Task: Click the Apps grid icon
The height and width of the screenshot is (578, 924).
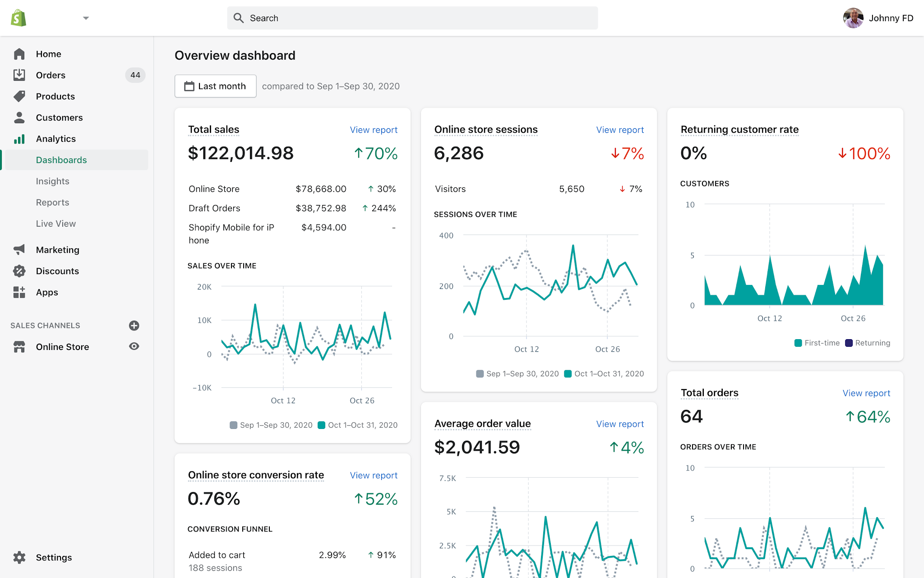Action: (19, 292)
